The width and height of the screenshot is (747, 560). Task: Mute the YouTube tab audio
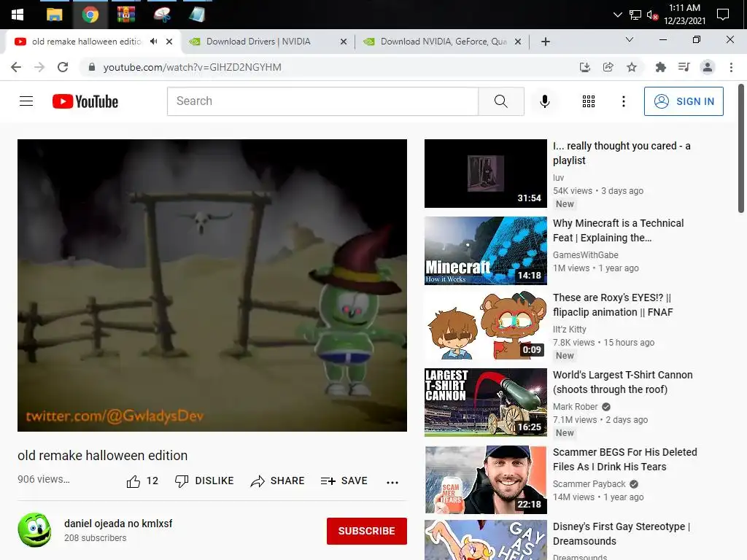153,42
